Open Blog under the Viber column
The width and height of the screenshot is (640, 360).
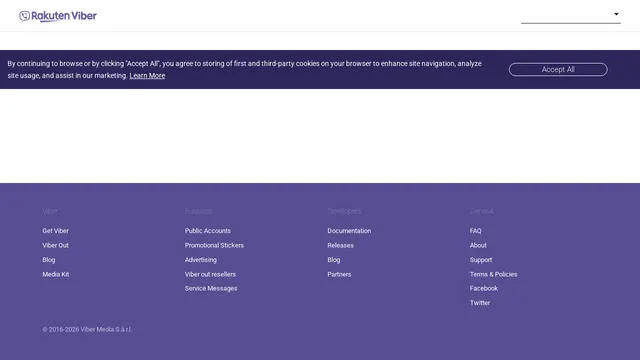(x=49, y=260)
